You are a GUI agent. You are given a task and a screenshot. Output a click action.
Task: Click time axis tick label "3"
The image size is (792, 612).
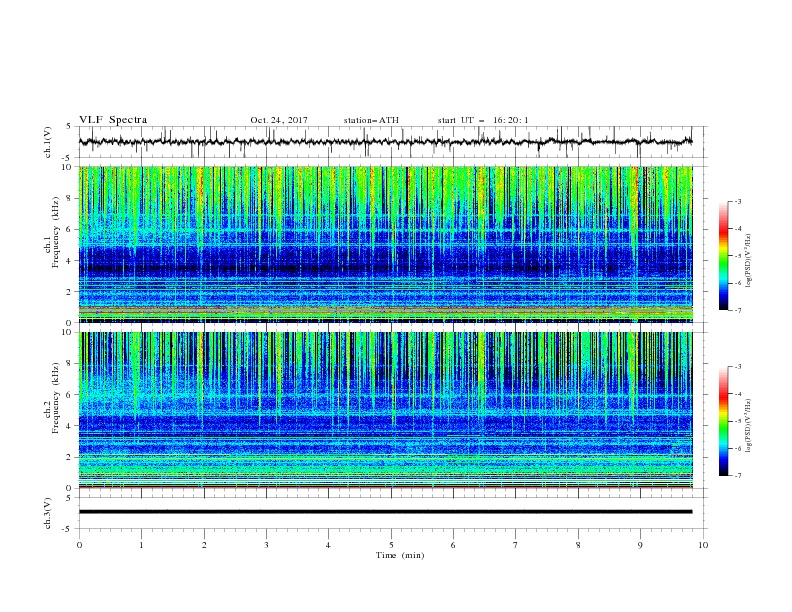(x=266, y=545)
